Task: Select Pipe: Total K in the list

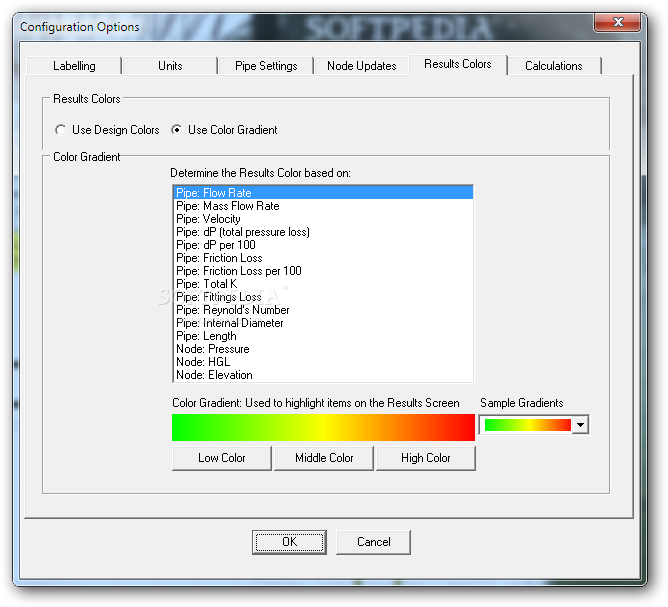Action: click(323, 284)
